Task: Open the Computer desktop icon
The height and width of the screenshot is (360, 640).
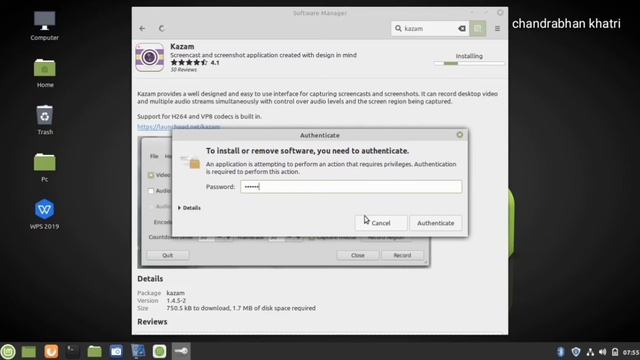Action: coord(44,26)
